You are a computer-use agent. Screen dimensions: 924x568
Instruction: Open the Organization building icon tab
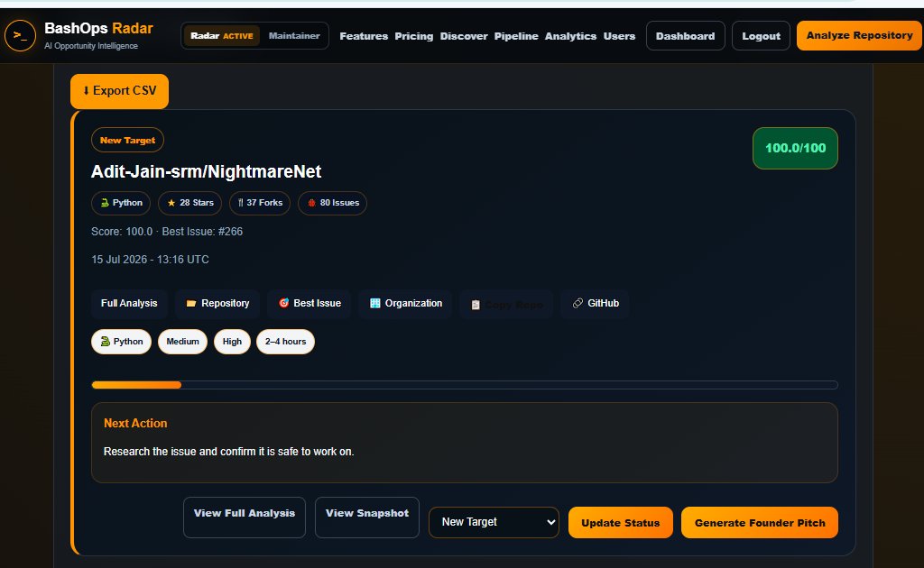405,303
